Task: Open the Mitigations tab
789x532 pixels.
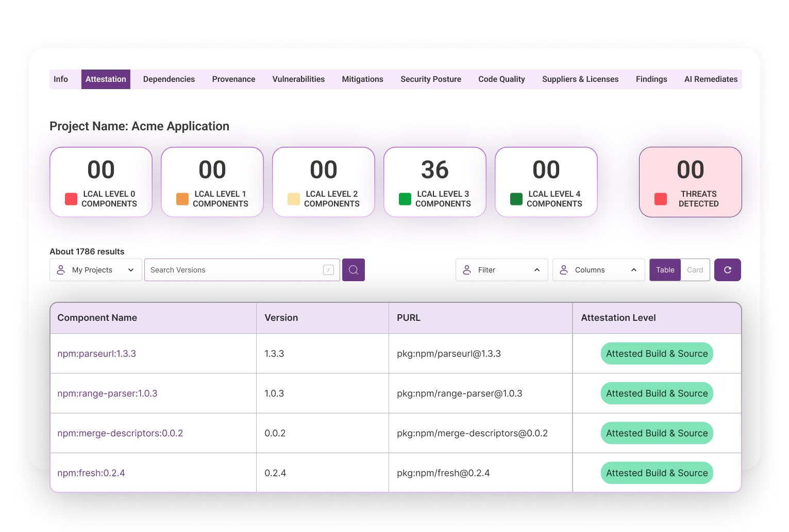Action: (363, 79)
